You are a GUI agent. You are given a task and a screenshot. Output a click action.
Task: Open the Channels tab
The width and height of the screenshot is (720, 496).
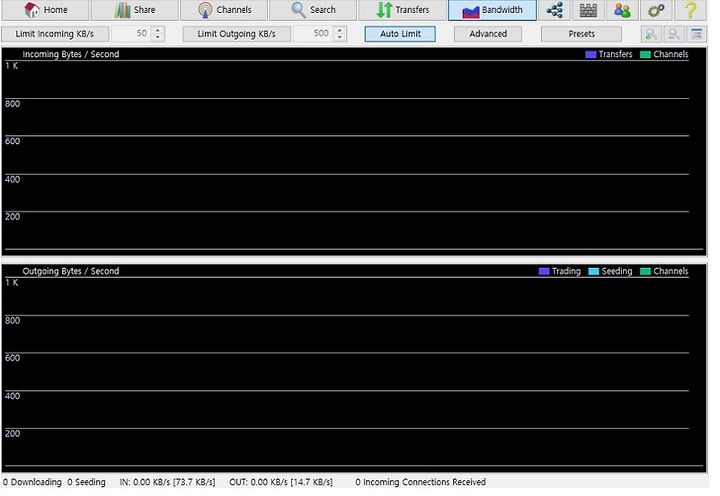[x=224, y=10]
